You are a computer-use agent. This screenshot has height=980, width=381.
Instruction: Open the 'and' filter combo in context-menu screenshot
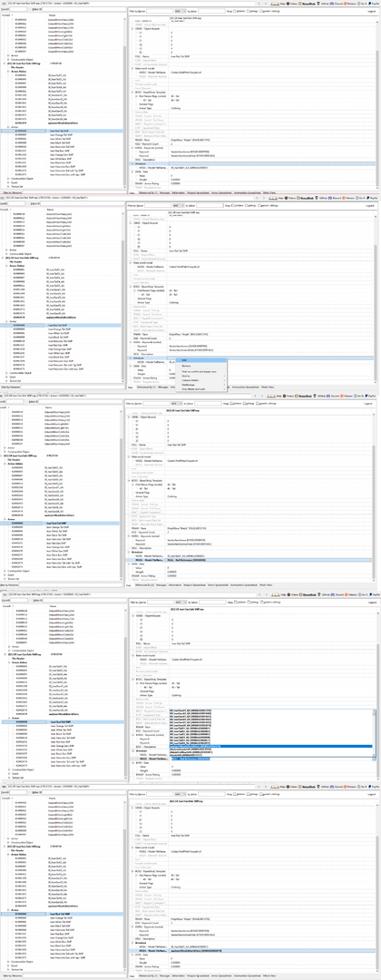(x=179, y=206)
